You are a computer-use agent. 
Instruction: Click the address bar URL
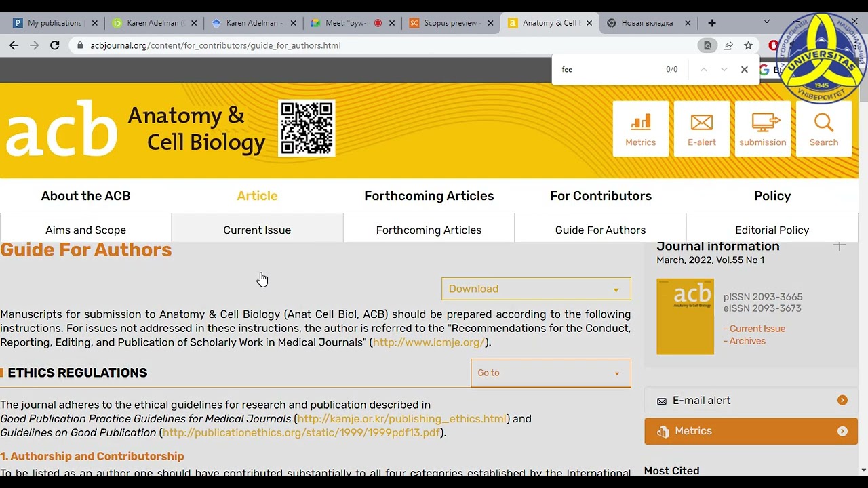(x=215, y=45)
